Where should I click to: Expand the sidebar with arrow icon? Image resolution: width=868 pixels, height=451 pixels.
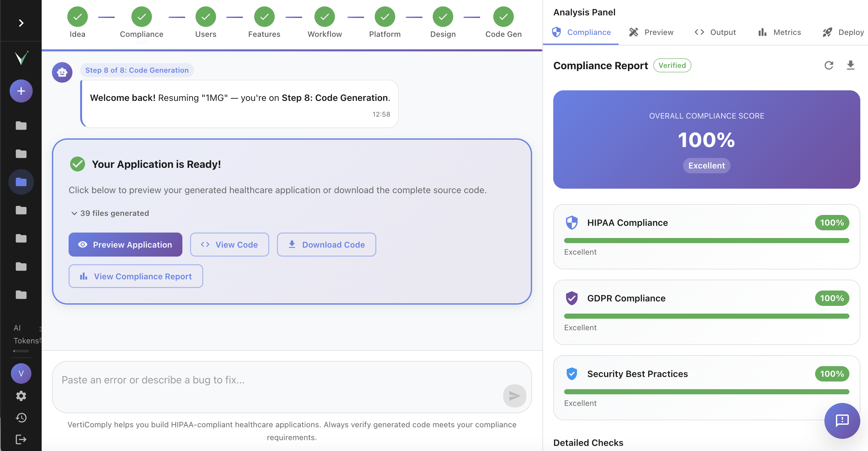click(21, 23)
